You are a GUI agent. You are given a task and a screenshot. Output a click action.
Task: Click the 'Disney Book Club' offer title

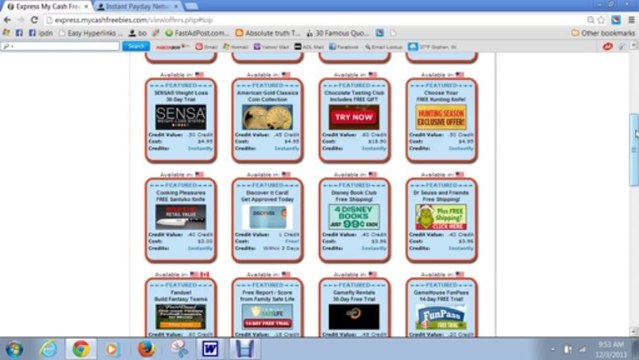[354, 196]
